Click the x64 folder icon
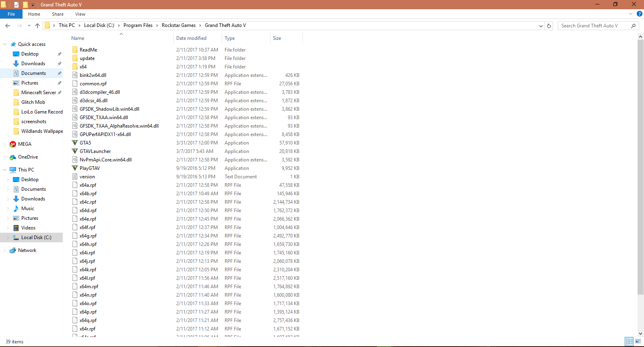 (75, 67)
